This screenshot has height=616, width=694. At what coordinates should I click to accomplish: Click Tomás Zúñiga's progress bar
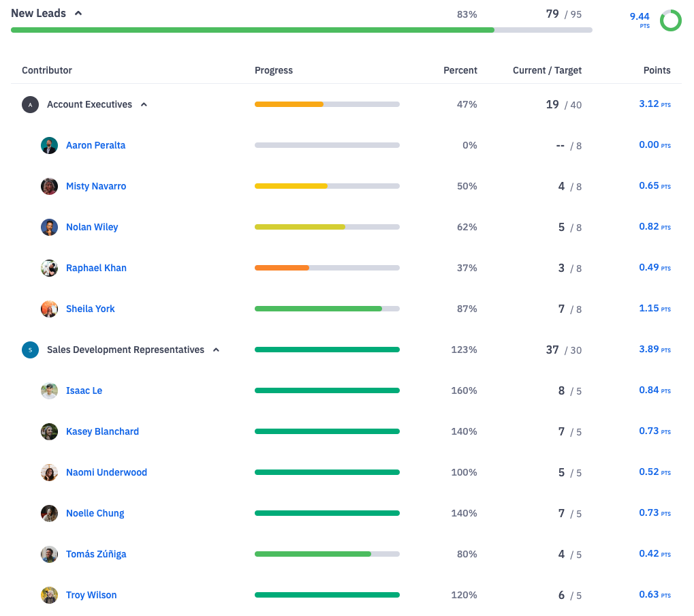click(x=327, y=554)
